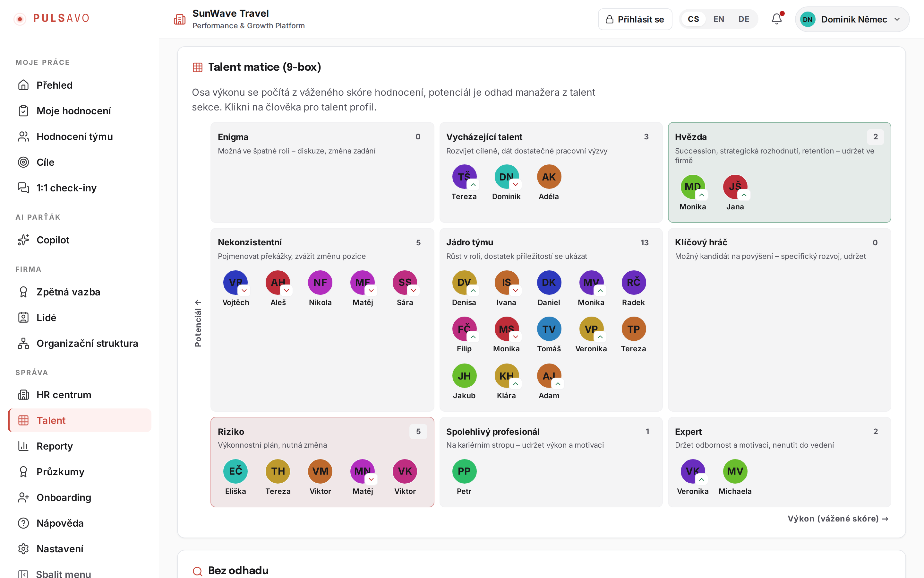Select the Hvězda box count badge

(875, 137)
